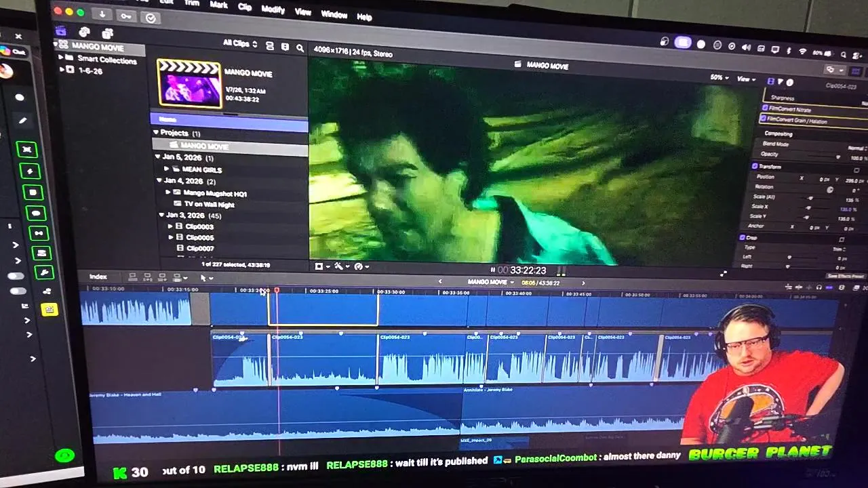Go back in timeline history
This screenshot has width=868, height=488.
coord(439,281)
